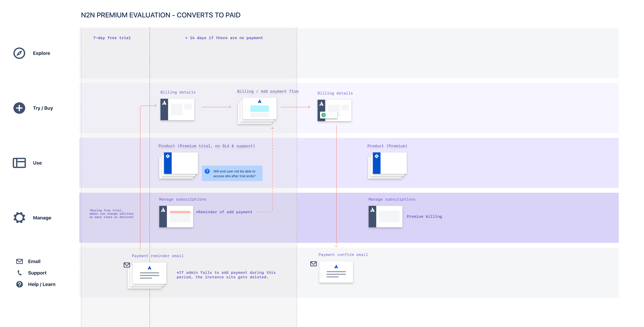Select the 'Product (Premium trial, no SLA & support)' label
This screenshot has width=644, height=327.
tap(206, 146)
